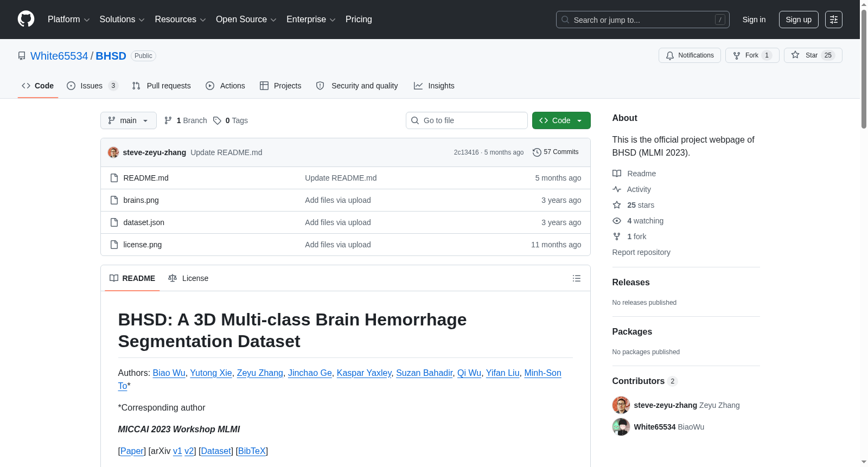Open the Pricing page

[359, 20]
